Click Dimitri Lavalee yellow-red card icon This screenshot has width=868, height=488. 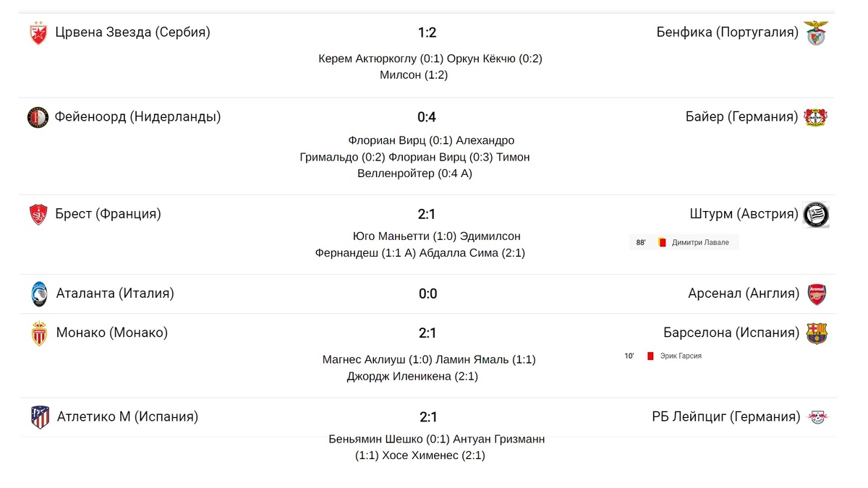(661, 243)
